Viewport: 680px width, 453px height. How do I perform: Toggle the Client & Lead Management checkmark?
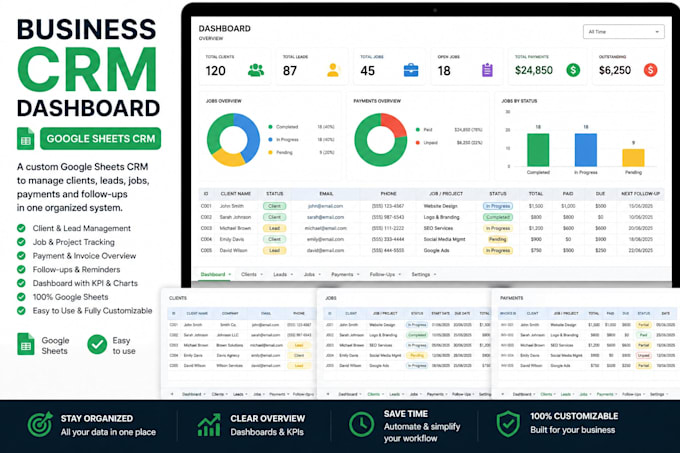[x=21, y=228]
